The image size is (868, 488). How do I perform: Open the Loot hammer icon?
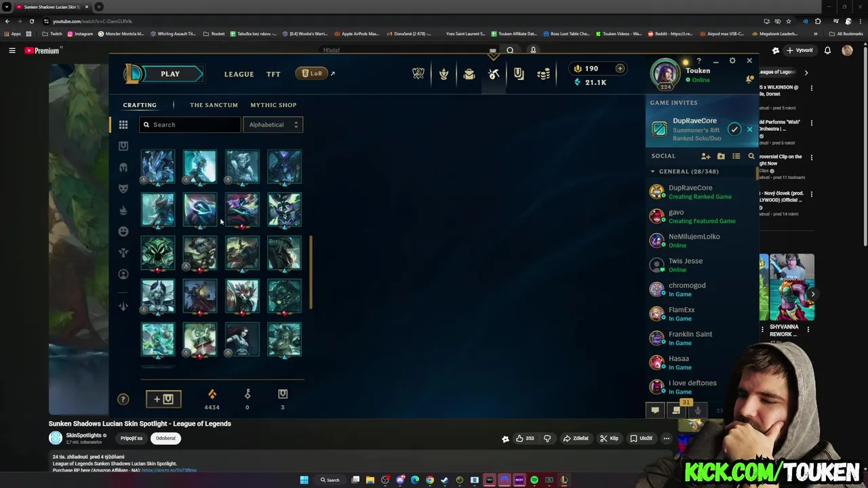click(x=494, y=74)
